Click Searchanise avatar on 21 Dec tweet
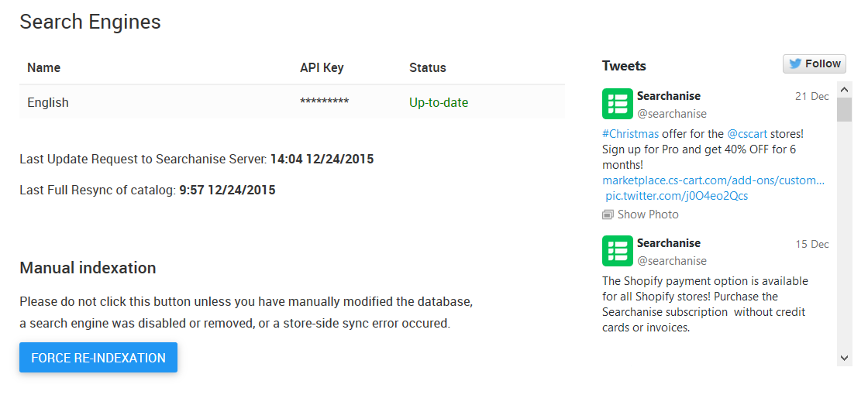The image size is (868, 405). pos(617,104)
